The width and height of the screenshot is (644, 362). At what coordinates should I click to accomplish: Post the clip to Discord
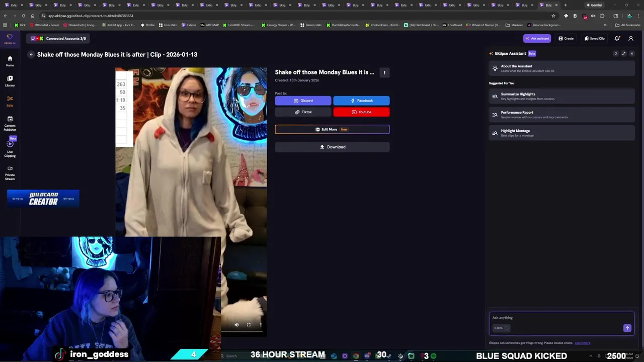pyautogui.click(x=303, y=101)
